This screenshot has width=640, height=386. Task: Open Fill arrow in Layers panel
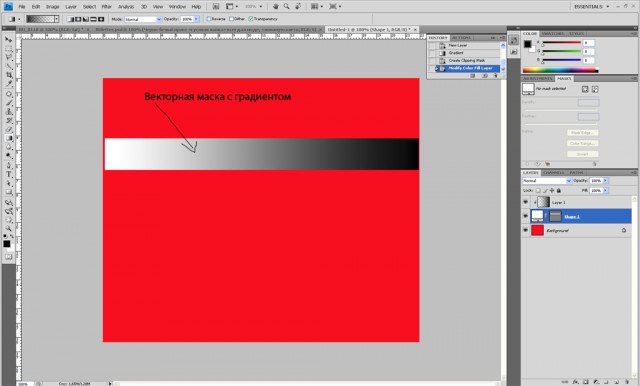605,191
